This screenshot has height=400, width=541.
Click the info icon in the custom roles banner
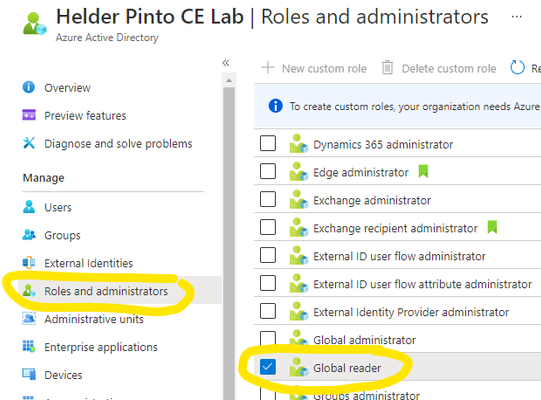click(275, 106)
